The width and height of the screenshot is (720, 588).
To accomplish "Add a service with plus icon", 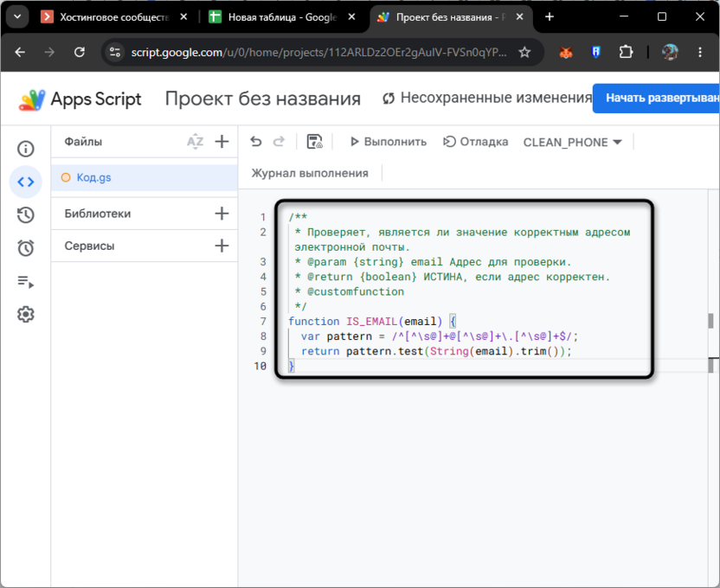I will pyautogui.click(x=222, y=246).
